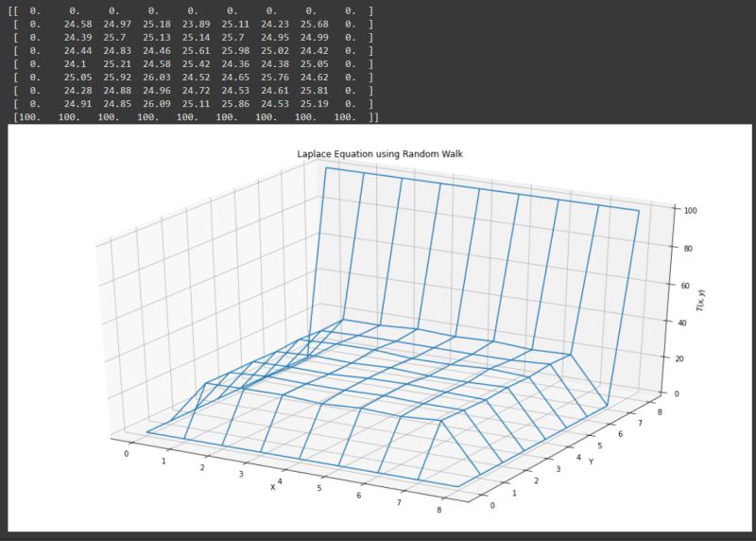Click Y-axis tick label 6
This screenshot has width=756, height=541.
point(620,434)
